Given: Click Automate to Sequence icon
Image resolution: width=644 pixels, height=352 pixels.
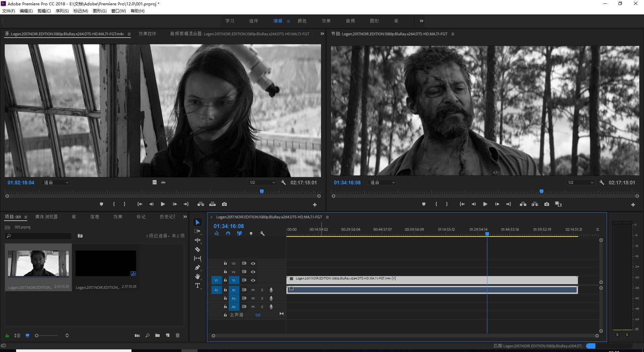Looking at the screenshot, I should point(137,335).
